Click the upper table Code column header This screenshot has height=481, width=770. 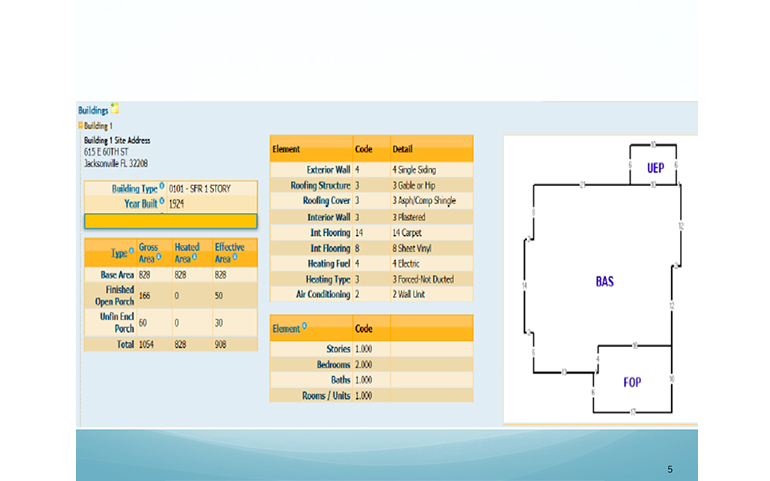coord(364,149)
